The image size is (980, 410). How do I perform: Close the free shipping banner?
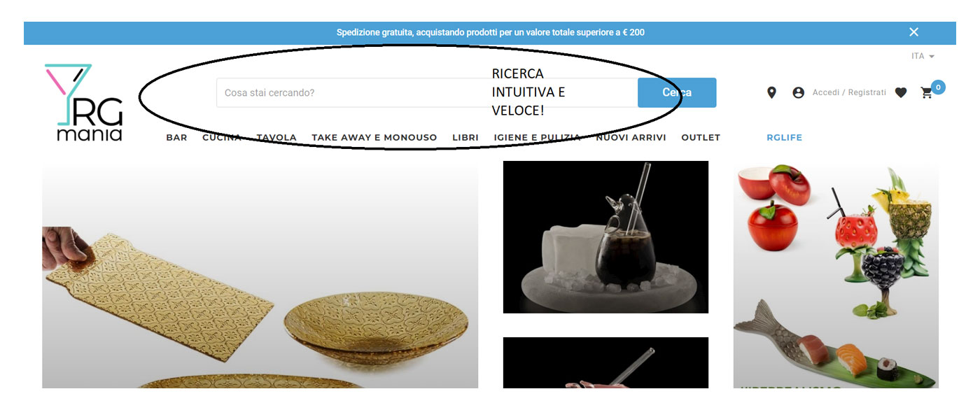coord(913,32)
